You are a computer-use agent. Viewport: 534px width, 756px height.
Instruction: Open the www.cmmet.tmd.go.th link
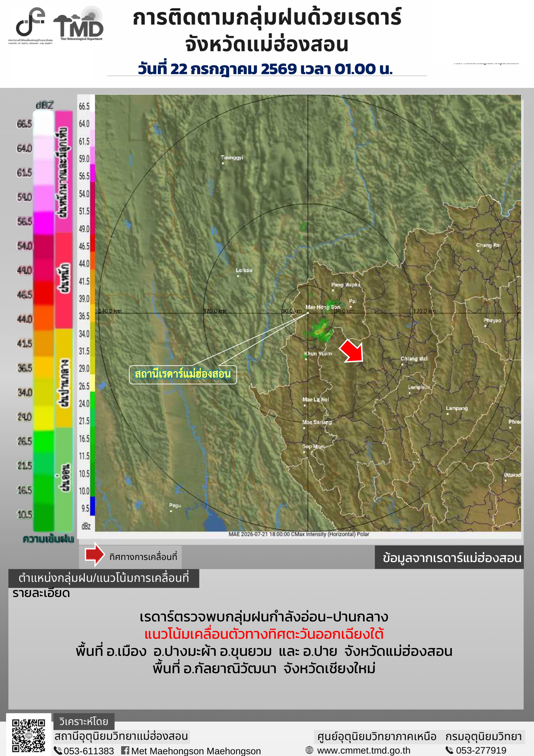(x=364, y=750)
